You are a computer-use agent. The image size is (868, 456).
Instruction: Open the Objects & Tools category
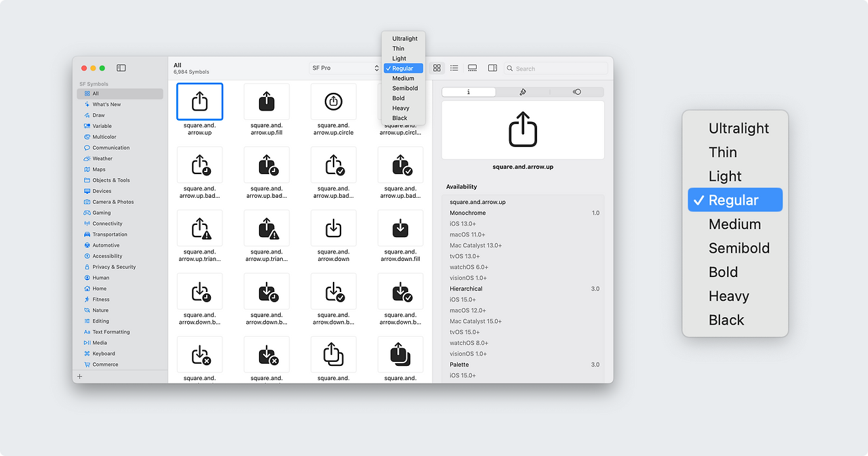(120, 180)
